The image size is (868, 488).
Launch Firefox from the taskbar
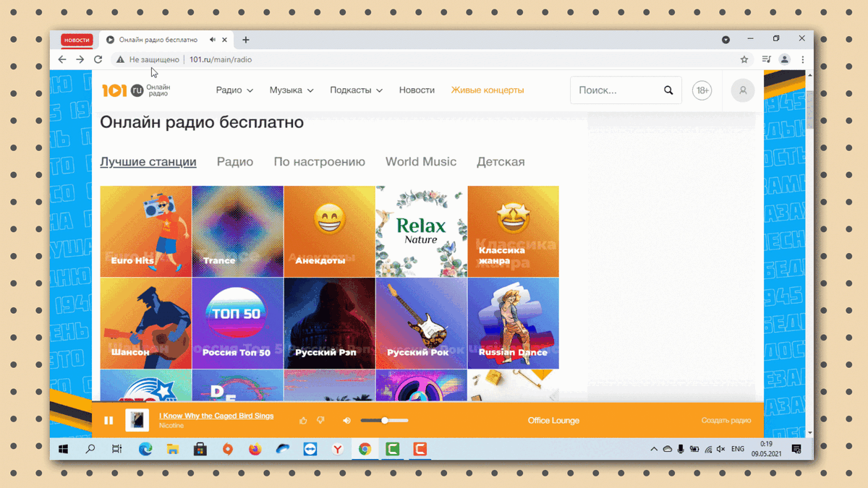(255, 449)
